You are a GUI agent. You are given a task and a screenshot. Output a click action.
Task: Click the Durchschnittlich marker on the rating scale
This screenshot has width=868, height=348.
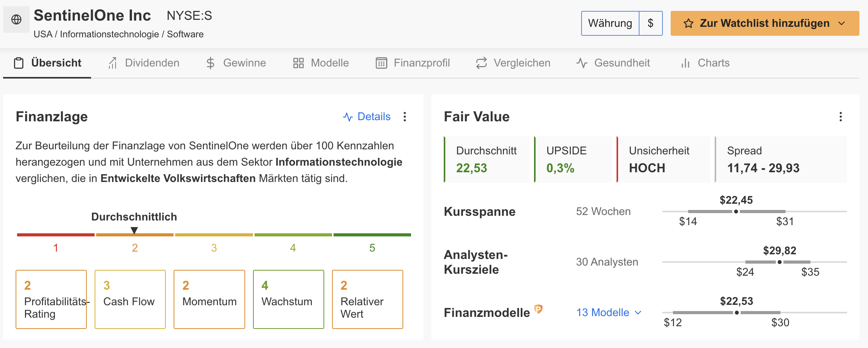134,231
